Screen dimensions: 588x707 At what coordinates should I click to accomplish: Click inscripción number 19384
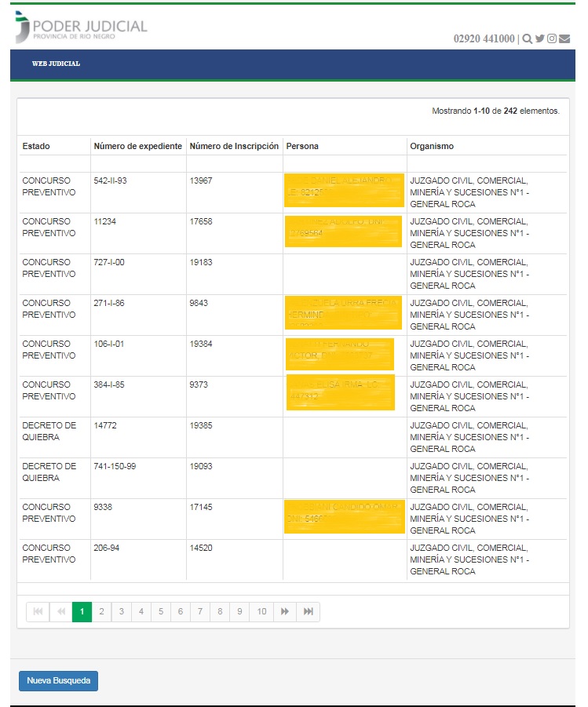(x=201, y=344)
